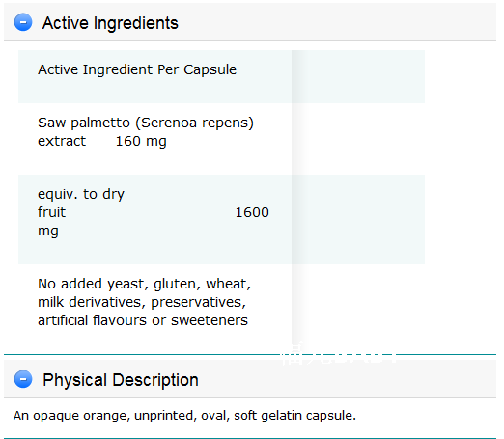Select the equiv. to dry text

[81, 194]
